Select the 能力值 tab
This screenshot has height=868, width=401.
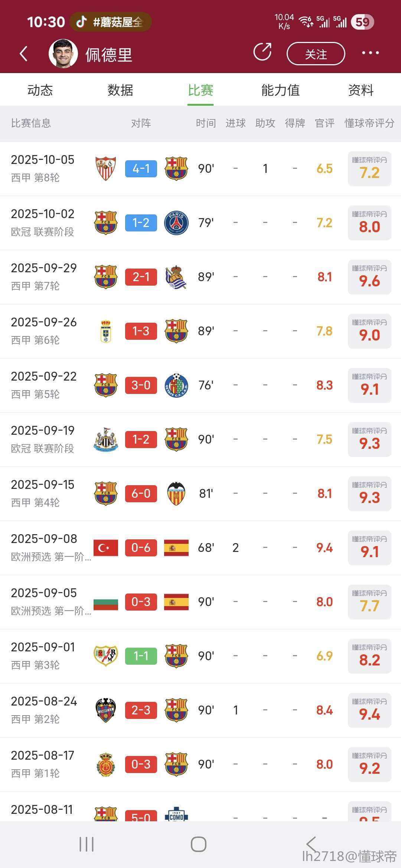pyautogui.click(x=280, y=90)
